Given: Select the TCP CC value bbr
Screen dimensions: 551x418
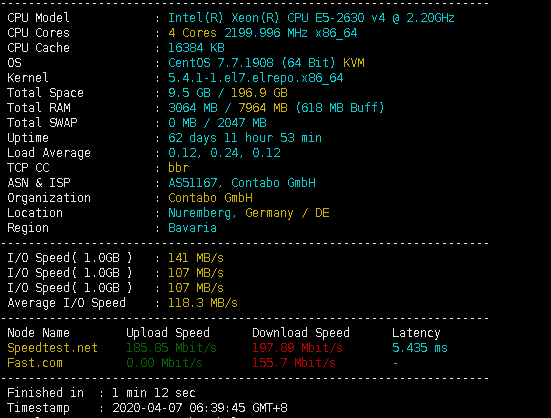Looking at the screenshot, I should (179, 168).
